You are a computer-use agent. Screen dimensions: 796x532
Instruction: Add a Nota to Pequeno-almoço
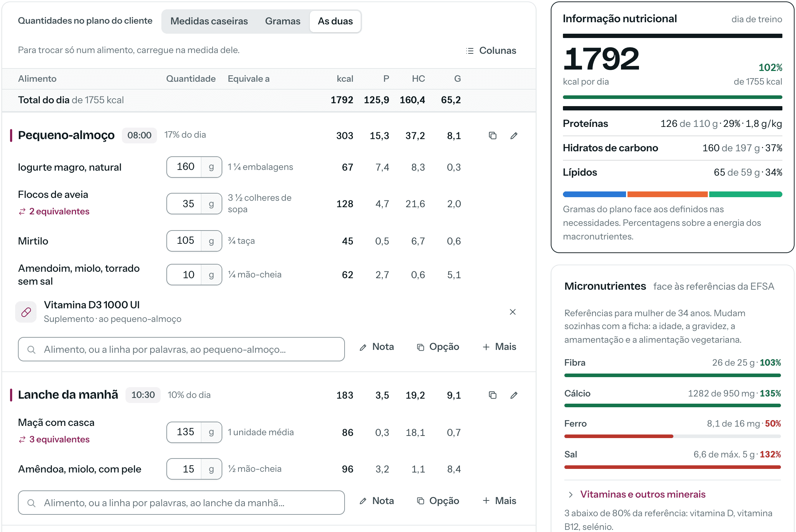[x=377, y=347]
